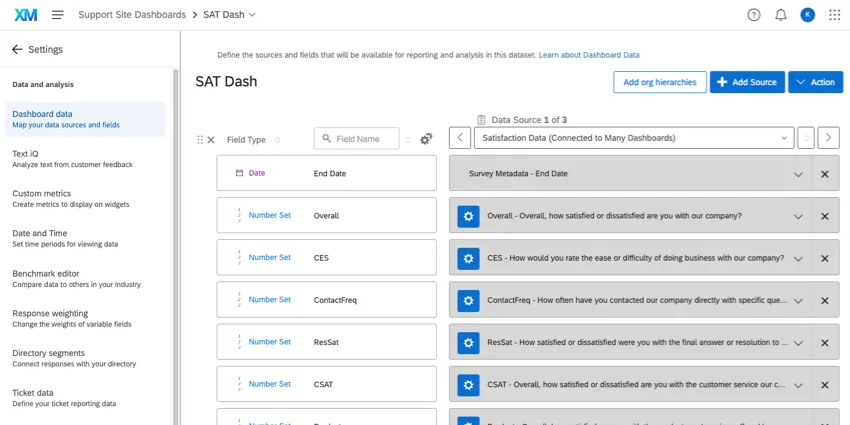Image resolution: width=850 pixels, height=425 pixels.
Task: Select Text iQ in the settings sidebar
Action: tap(26, 154)
